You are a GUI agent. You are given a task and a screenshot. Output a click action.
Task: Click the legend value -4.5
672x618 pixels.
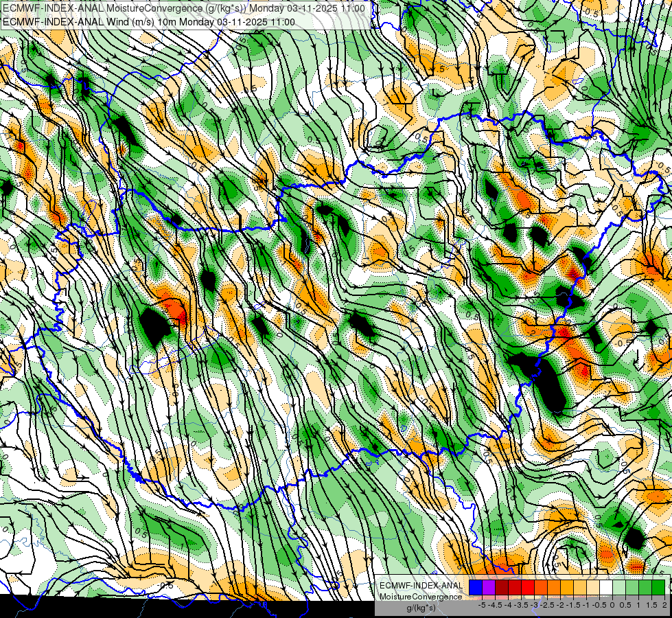pos(495,605)
